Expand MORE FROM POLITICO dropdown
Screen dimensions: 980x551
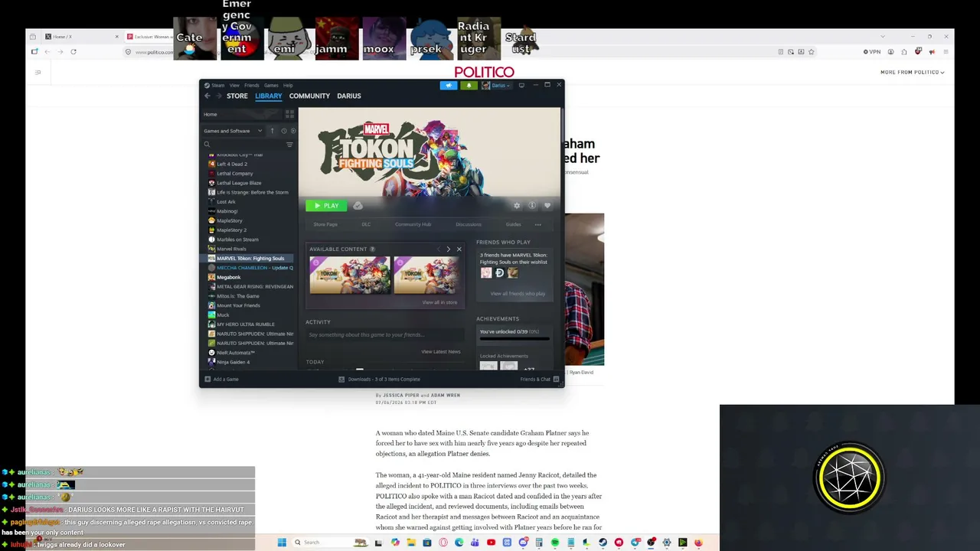tap(912, 73)
